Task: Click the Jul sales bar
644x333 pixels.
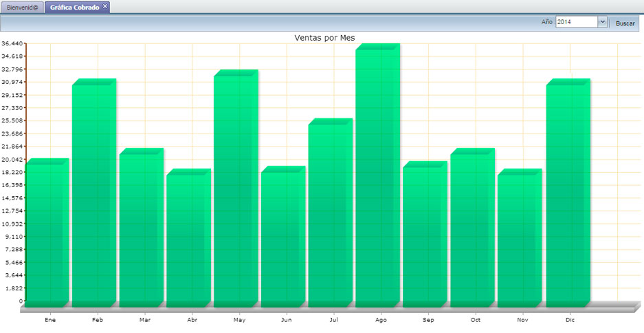Action: (x=329, y=214)
